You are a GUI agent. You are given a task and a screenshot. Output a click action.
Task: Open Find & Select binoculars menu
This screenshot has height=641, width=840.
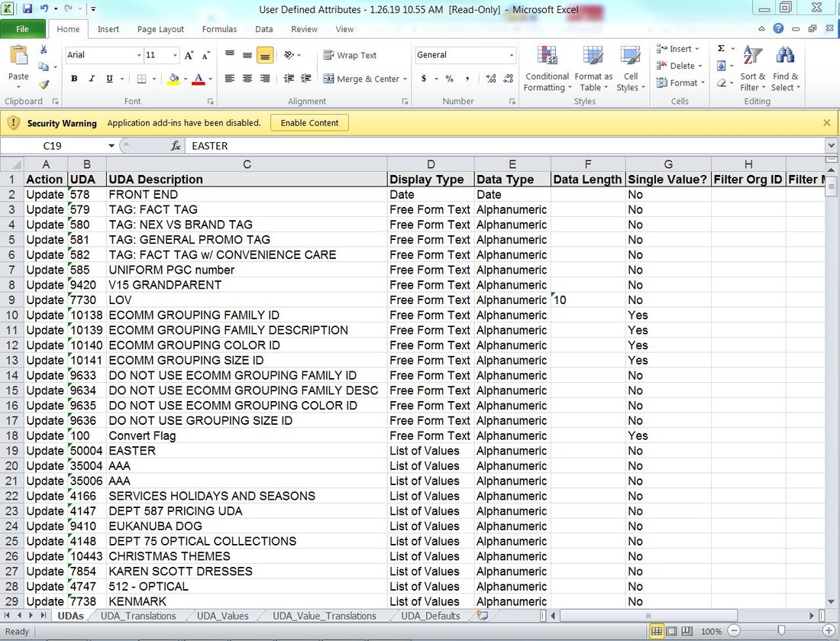coord(785,69)
